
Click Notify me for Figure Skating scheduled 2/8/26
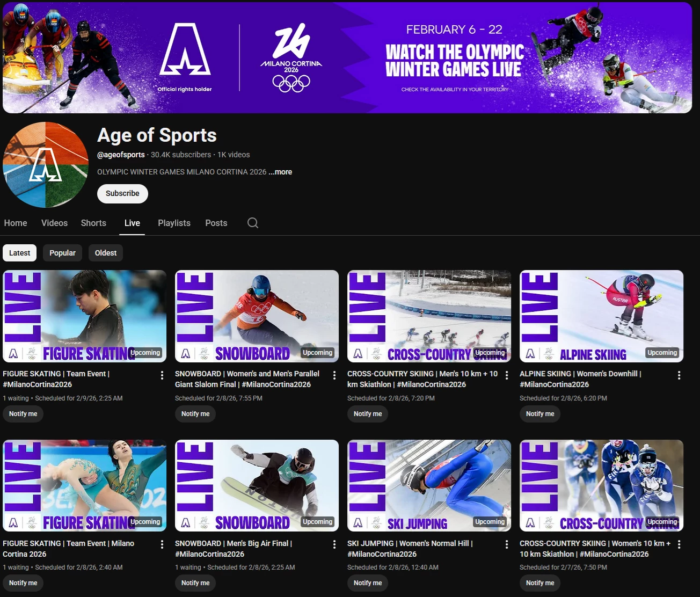coord(23,583)
